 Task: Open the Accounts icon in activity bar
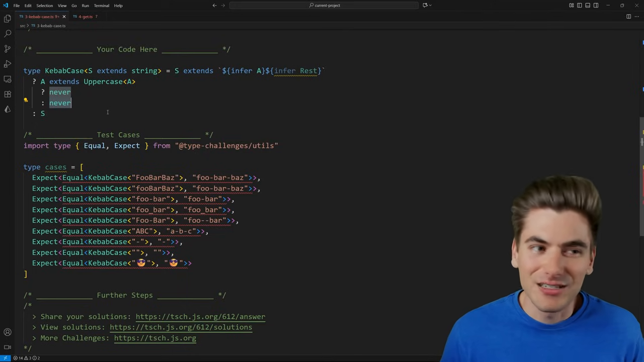pyautogui.click(x=8, y=332)
